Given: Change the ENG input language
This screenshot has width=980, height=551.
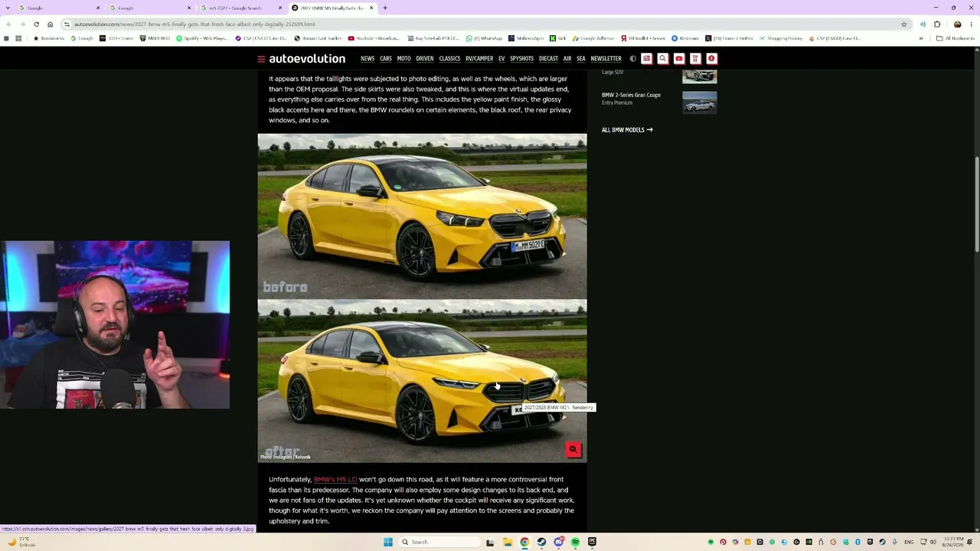Looking at the screenshot, I should 909,543.
